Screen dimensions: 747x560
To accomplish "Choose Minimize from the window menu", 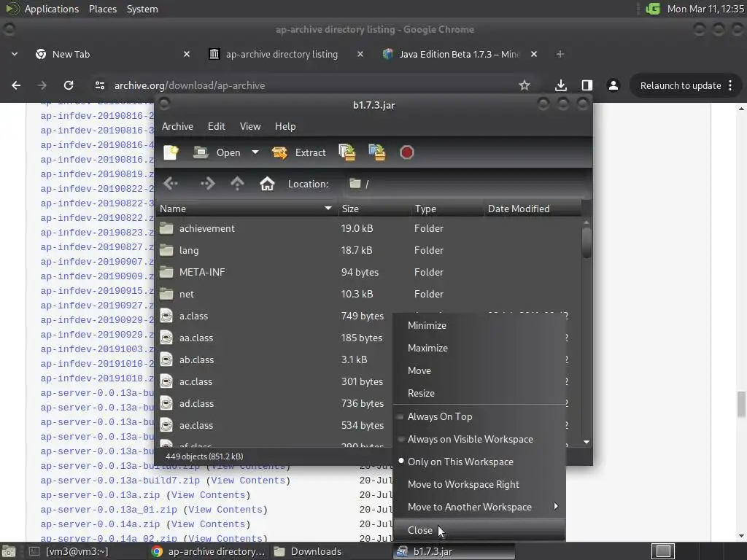I will coord(479,326).
